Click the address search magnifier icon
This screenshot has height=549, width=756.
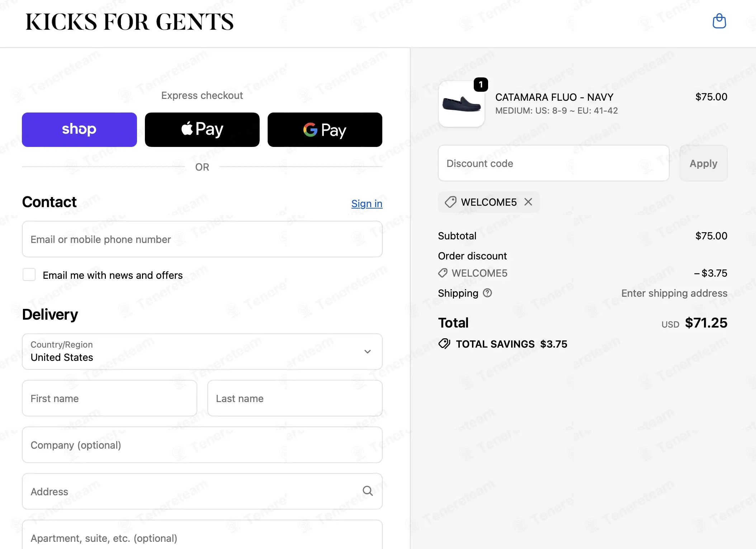tap(368, 491)
